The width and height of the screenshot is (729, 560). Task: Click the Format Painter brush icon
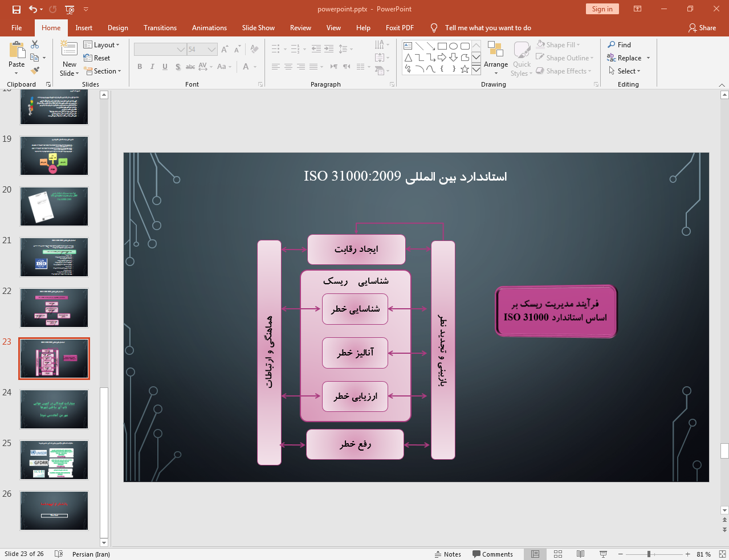[35, 71]
